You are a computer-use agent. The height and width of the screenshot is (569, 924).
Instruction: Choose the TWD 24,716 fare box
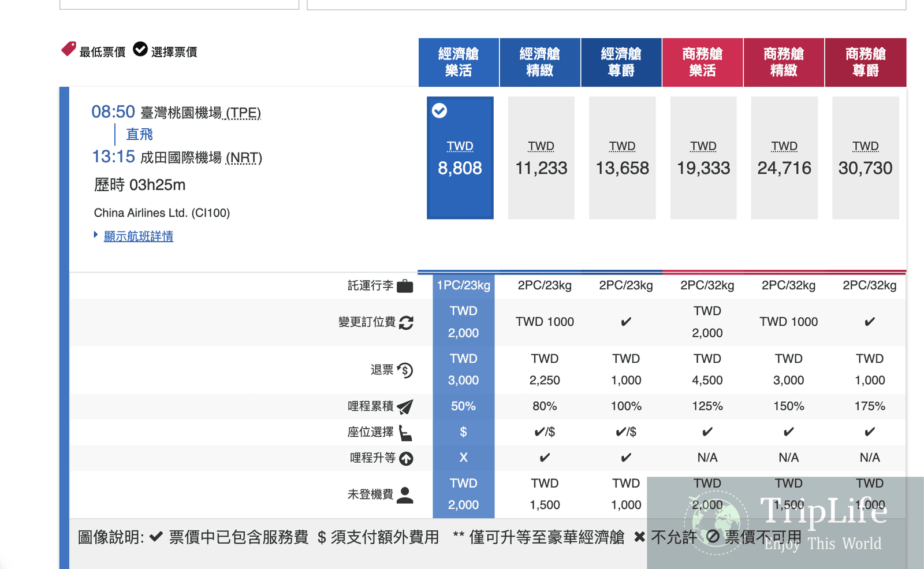784,158
